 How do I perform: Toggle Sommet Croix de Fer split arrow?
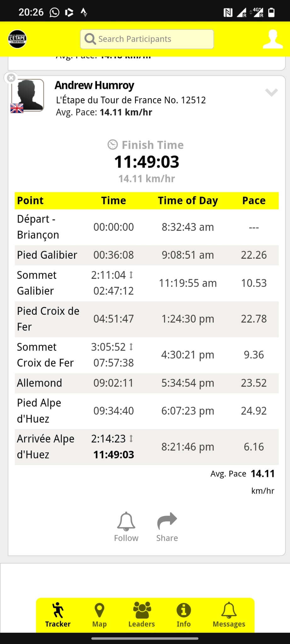(x=131, y=347)
